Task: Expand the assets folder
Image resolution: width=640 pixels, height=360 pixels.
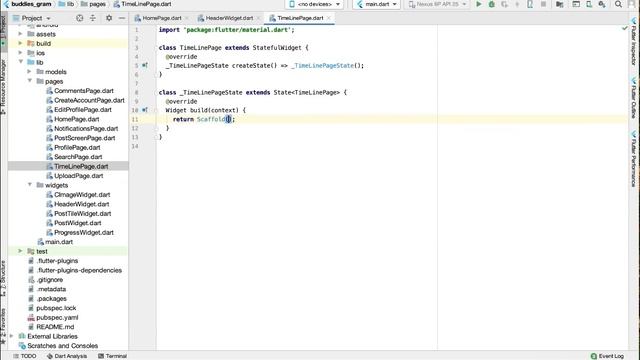Action: point(20,33)
